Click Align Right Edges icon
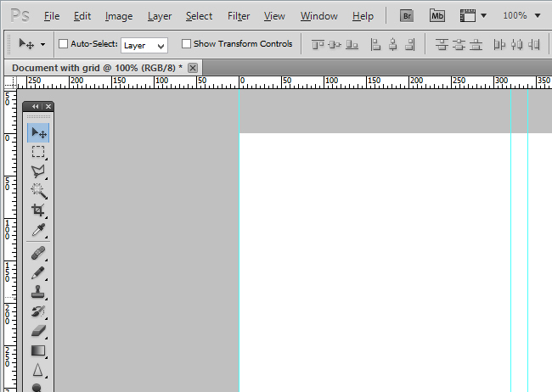 click(x=410, y=45)
